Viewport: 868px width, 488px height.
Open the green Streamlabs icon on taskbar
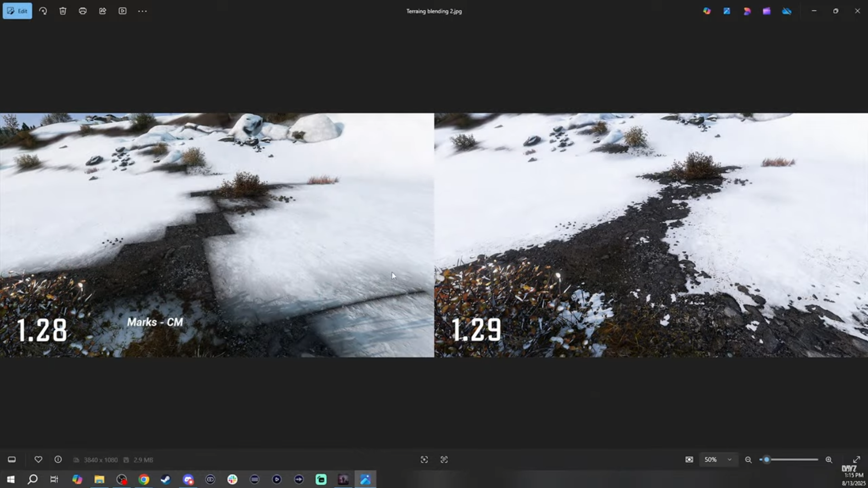[321, 479]
